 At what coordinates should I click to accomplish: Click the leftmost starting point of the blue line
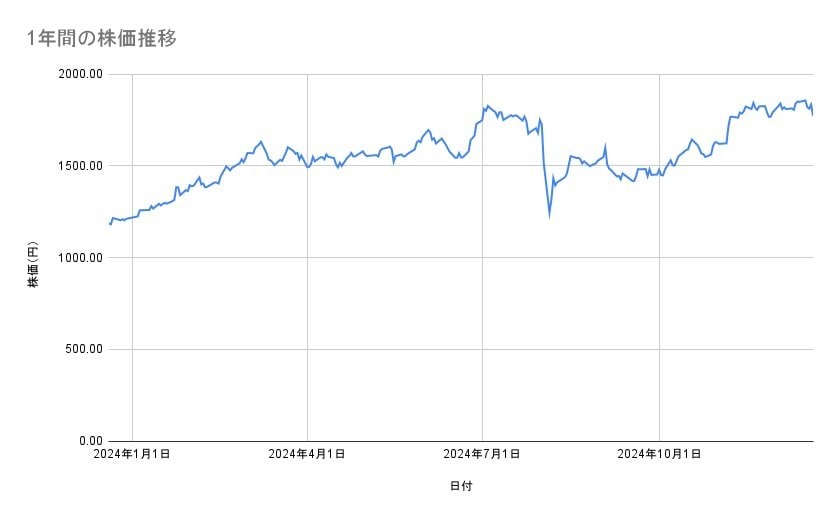pos(110,224)
